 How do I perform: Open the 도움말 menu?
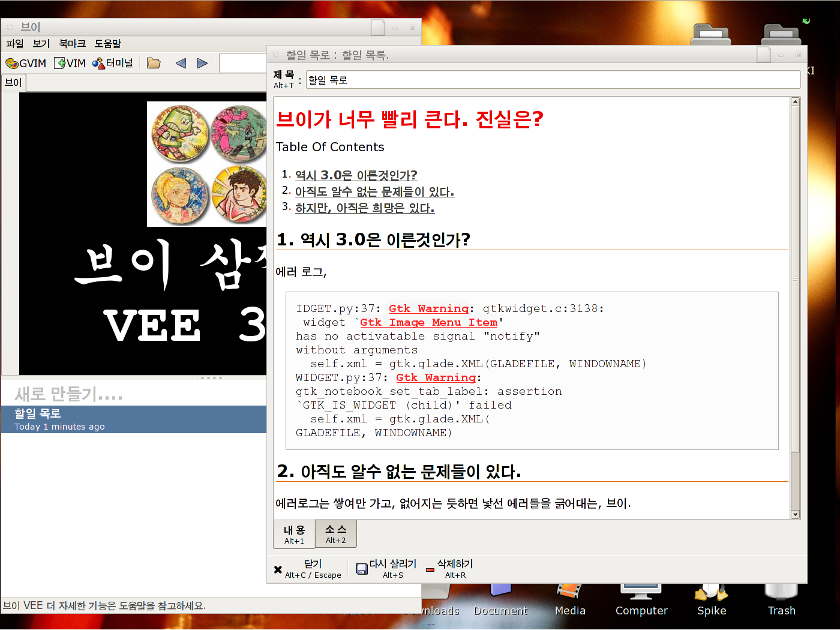[107, 44]
